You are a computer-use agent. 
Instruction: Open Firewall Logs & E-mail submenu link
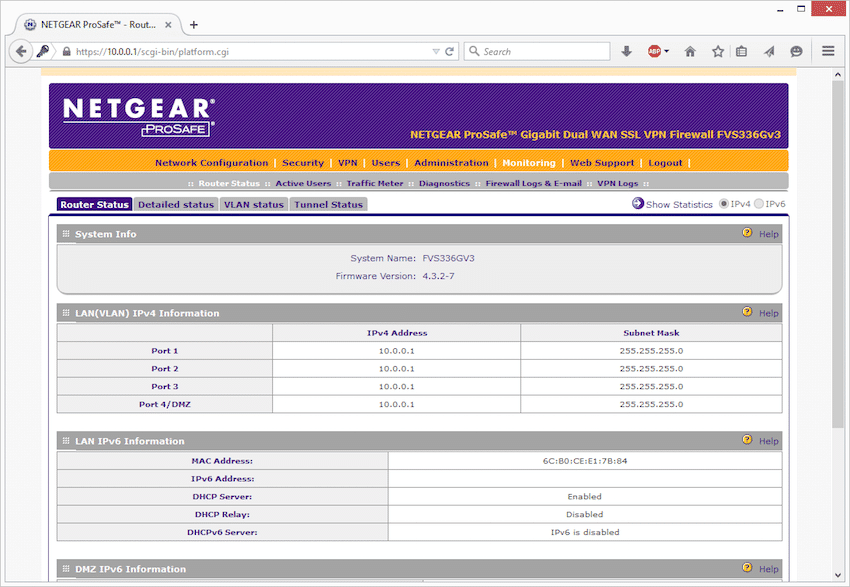coord(533,183)
